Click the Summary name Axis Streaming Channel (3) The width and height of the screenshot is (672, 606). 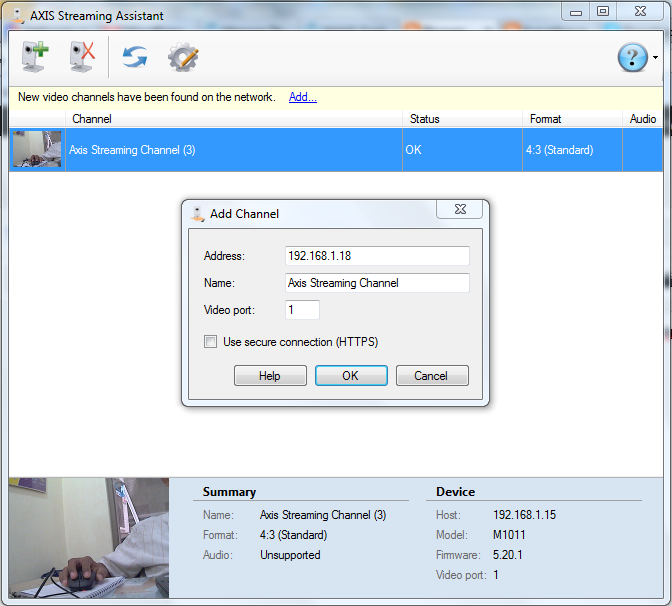coord(323,515)
